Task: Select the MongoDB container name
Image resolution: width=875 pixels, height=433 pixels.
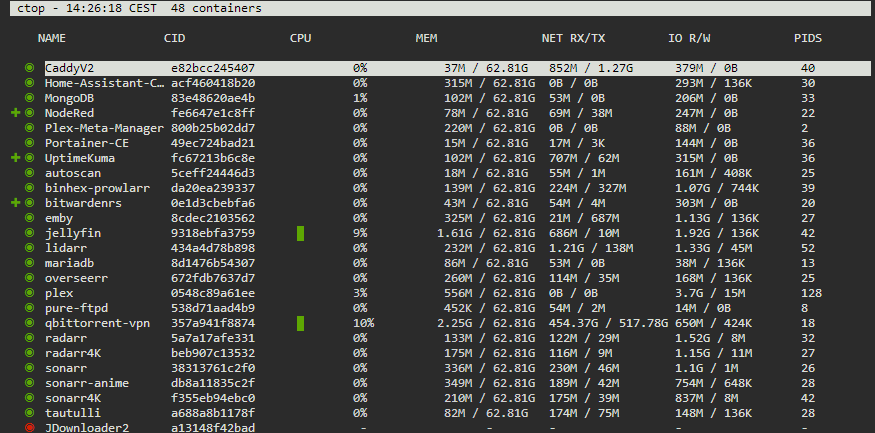Action: 70,98
